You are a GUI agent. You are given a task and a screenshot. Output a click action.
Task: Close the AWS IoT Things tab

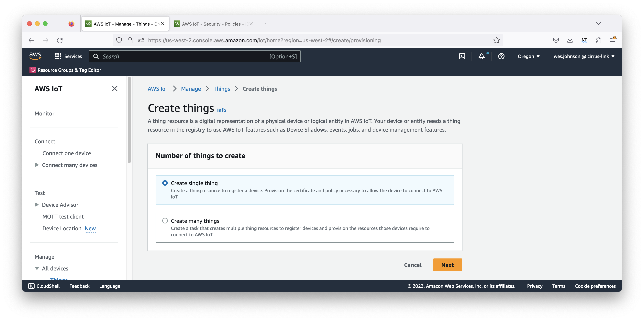[163, 24]
